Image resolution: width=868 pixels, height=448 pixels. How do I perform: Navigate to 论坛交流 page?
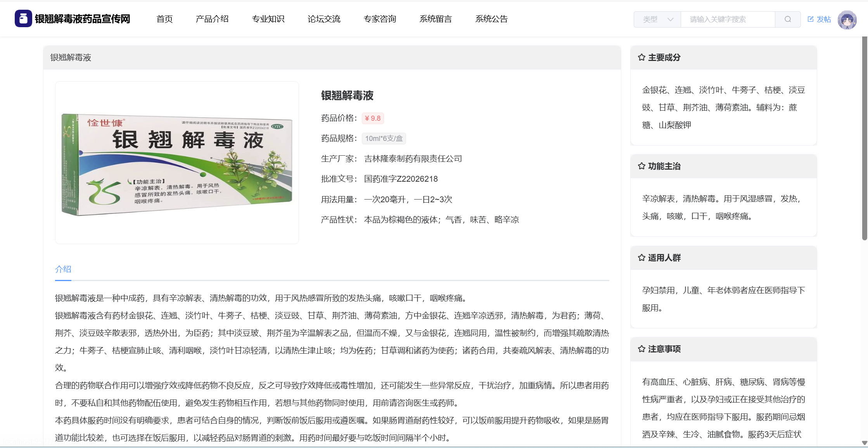324,19
